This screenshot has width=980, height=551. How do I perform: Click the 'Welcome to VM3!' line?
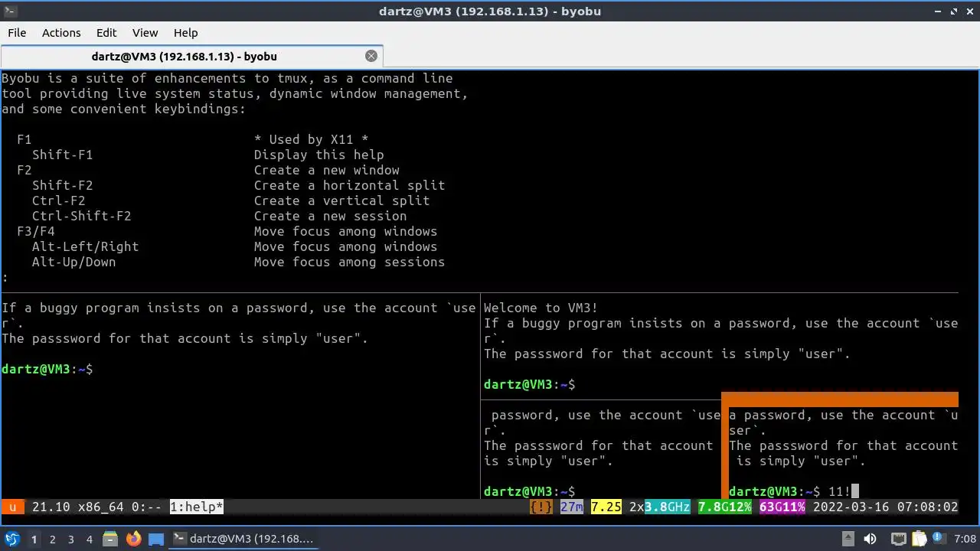tap(541, 308)
